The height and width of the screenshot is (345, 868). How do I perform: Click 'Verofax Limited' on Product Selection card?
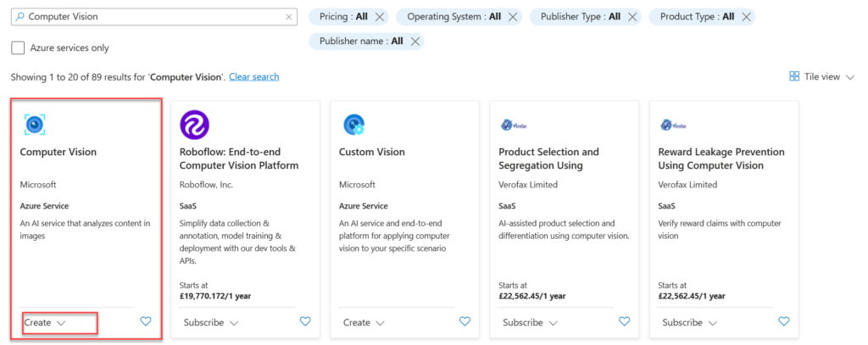tap(528, 185)
